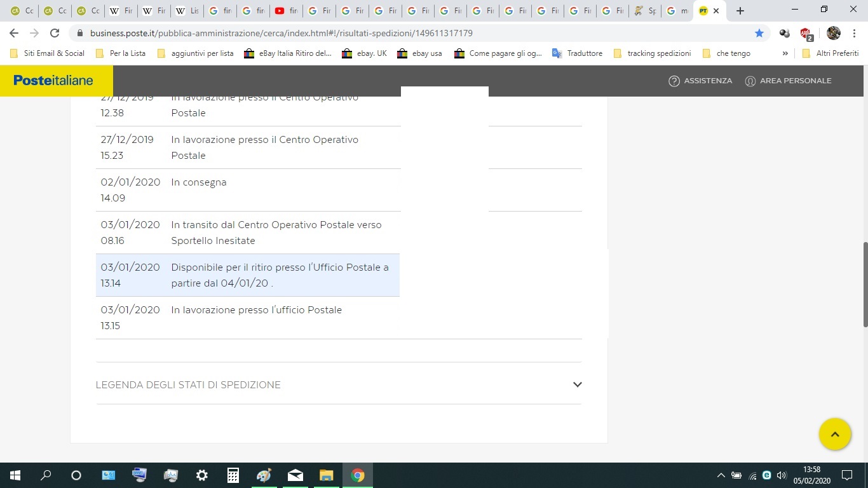The height and width of the screenshot is (488, 868).
Task: Close the active Poste Italiane tab
Action: (x=716, y=11)
